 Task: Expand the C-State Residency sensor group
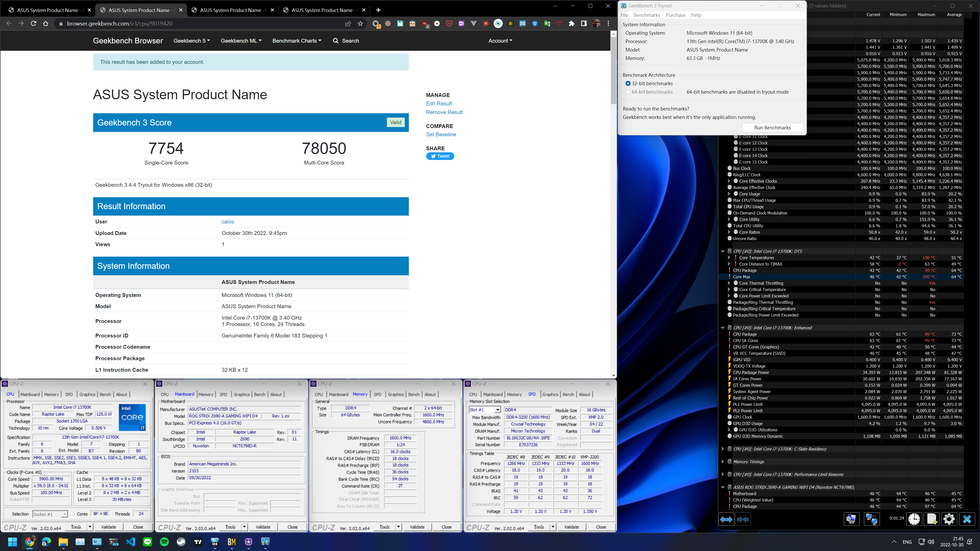[x=722, y=449]
